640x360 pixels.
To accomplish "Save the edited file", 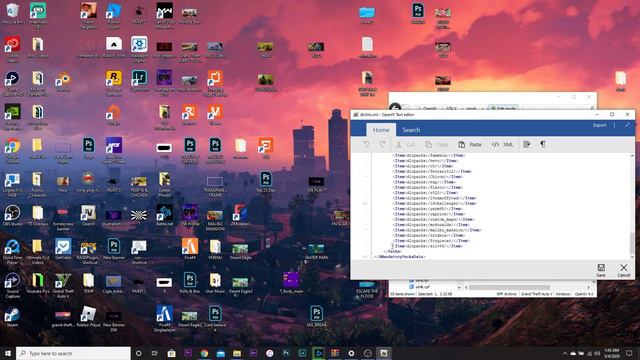I will click(x=601, y=270).
